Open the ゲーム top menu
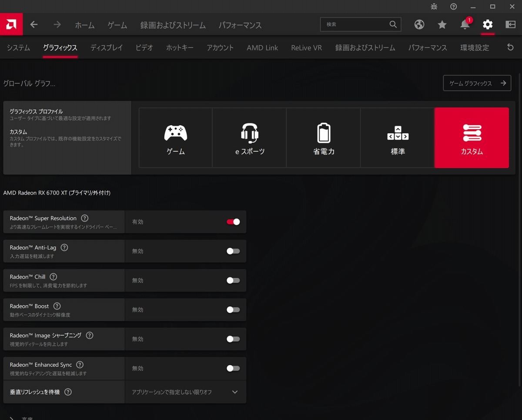522x420 pixels. coord(117,25)
